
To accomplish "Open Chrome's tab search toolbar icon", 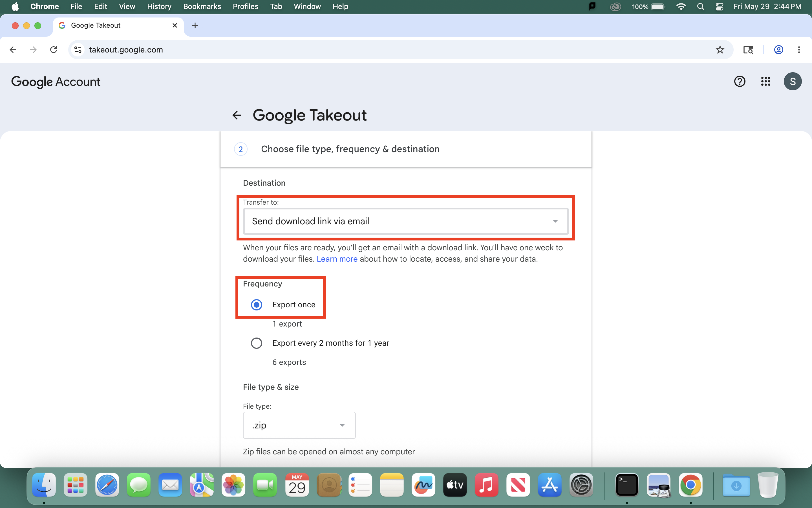I will point(748,50).
